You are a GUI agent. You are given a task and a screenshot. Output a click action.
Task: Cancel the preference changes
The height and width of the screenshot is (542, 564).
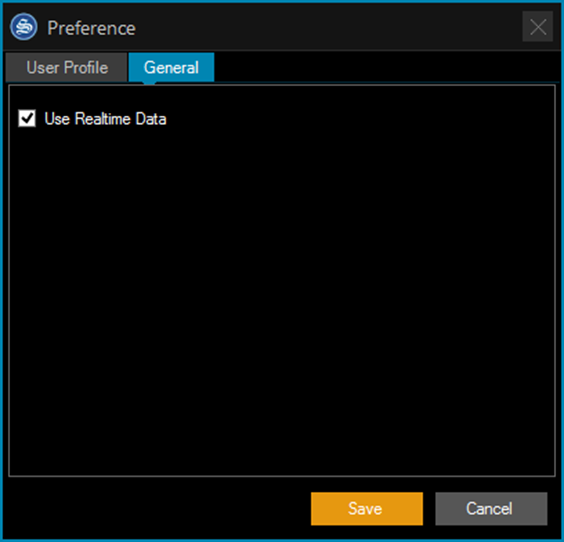pyautogui.click(x=491, y=509)
